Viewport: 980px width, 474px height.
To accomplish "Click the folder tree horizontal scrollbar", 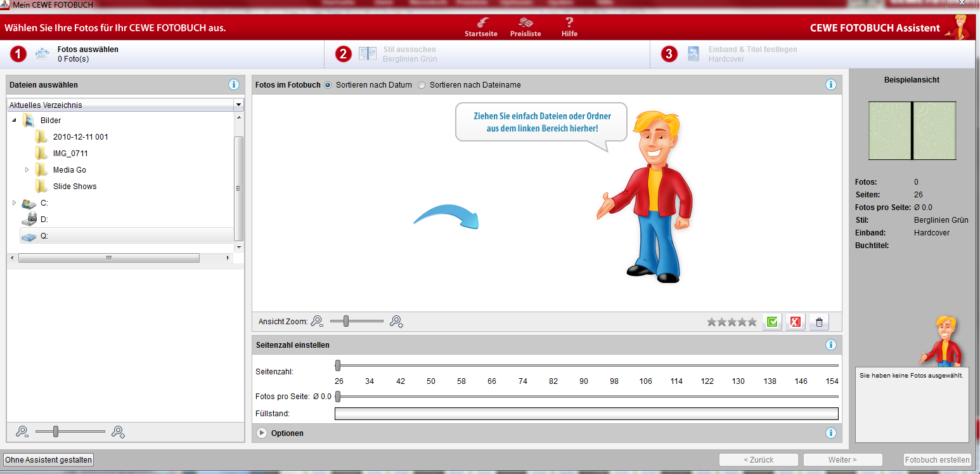I will [x=108, y=258].
